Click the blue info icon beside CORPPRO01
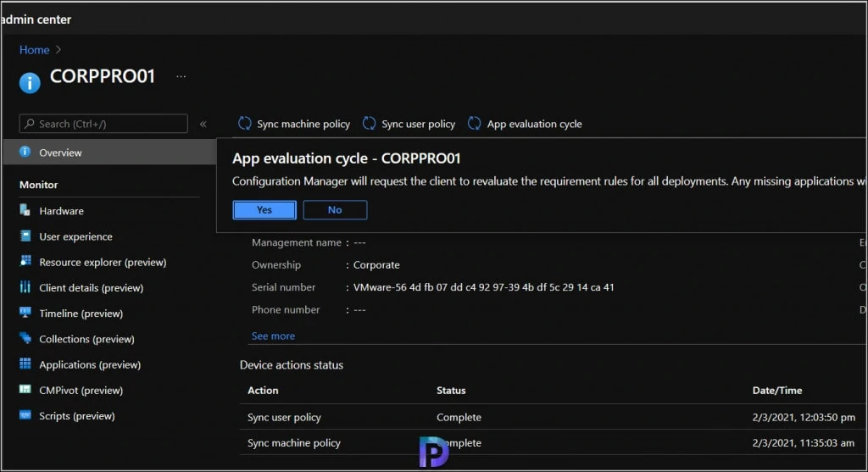The height and width of the screenshot is (472, 868). pyautogui.click(x=30, y=83)
